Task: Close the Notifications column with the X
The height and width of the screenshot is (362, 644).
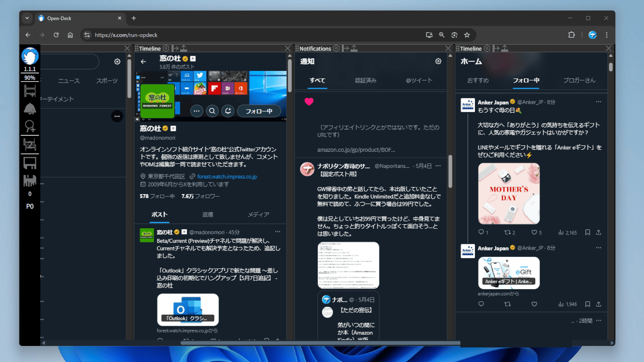Action: click(x=448, y=48)
